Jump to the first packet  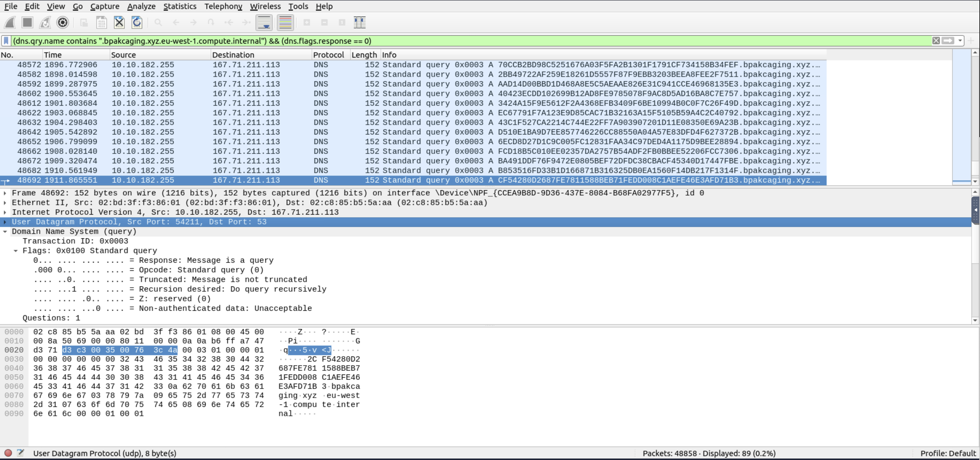tap(229, 23)
